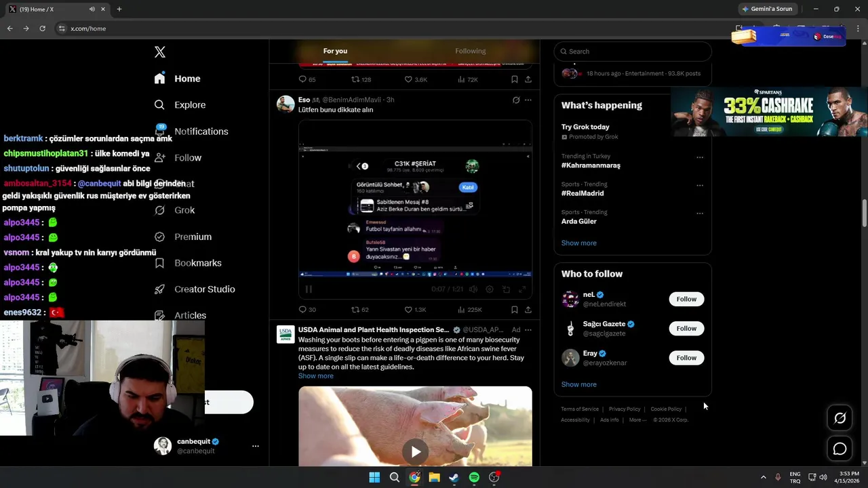Open the More footer dropdown

(637, 420)
